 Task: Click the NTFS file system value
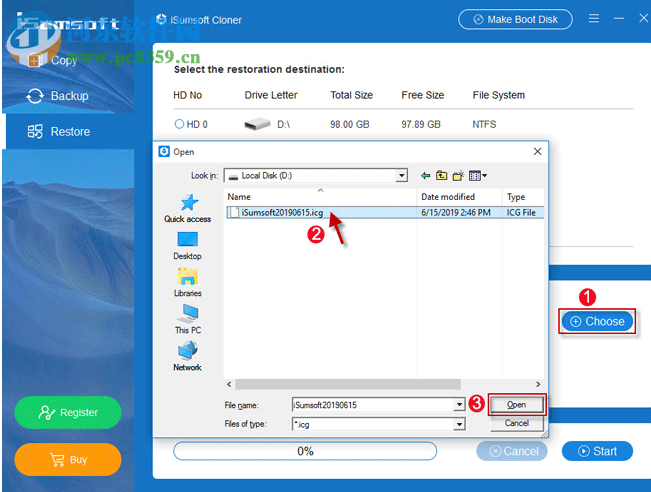pos(484,124)
